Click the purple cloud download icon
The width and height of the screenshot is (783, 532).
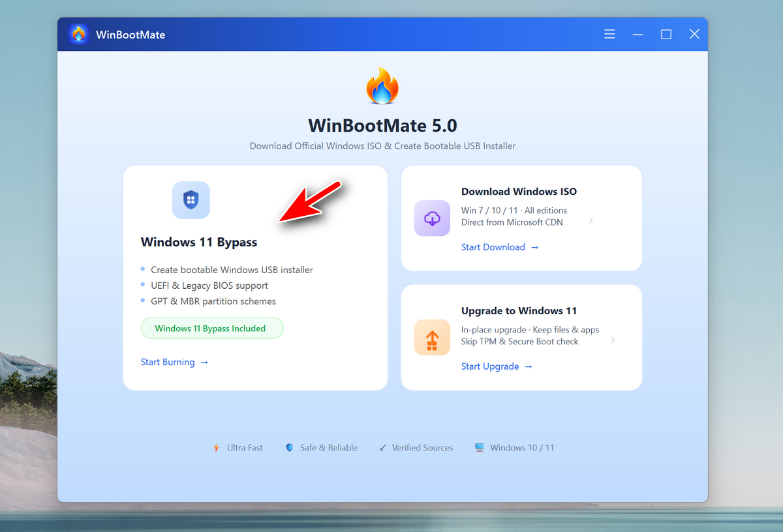[432, 218]
